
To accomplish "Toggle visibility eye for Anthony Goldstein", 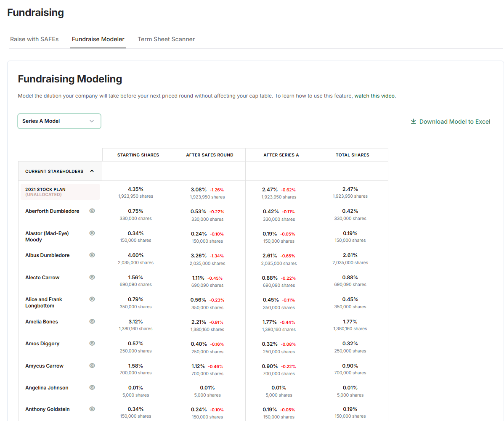I will click(92, 409).
